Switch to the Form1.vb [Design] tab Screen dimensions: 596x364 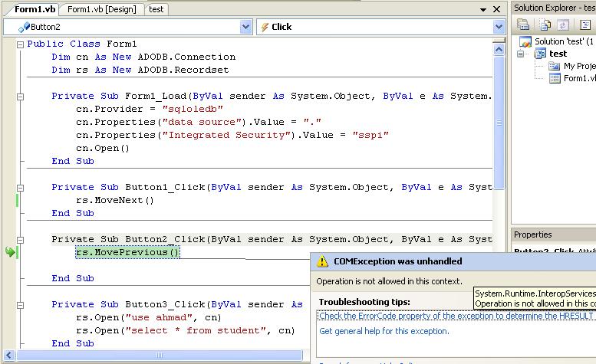pos(102,9)
